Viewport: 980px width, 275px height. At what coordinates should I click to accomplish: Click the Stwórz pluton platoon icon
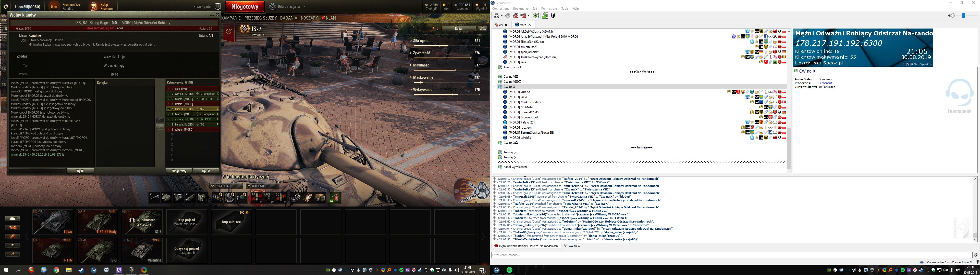tap(218, 6)
